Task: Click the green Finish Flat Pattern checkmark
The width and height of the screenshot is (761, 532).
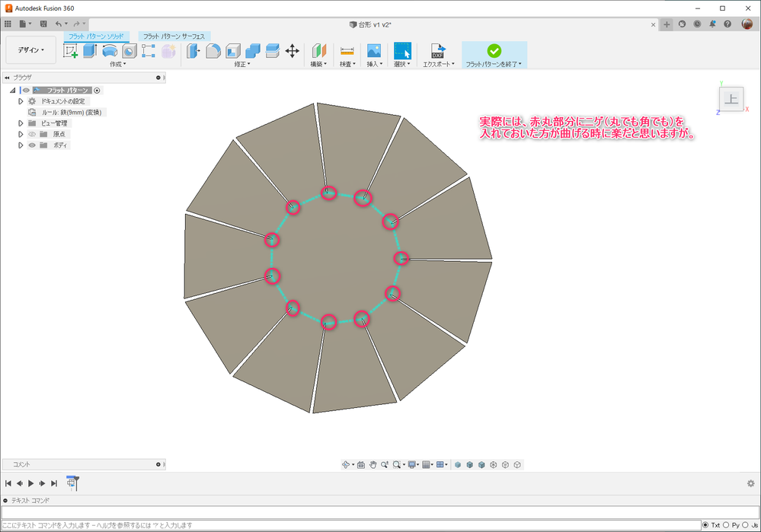Action: coord(494,50)
